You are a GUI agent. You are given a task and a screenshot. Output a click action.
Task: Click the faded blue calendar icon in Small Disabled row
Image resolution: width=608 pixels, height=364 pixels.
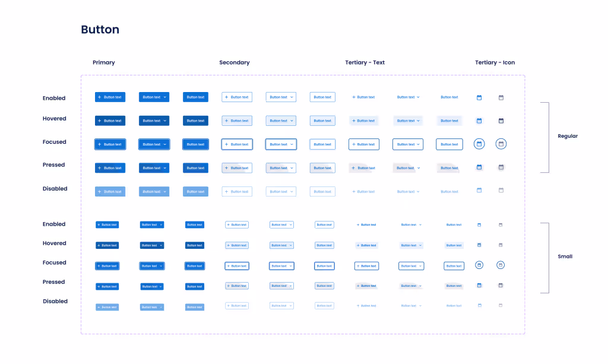(479, 305)
